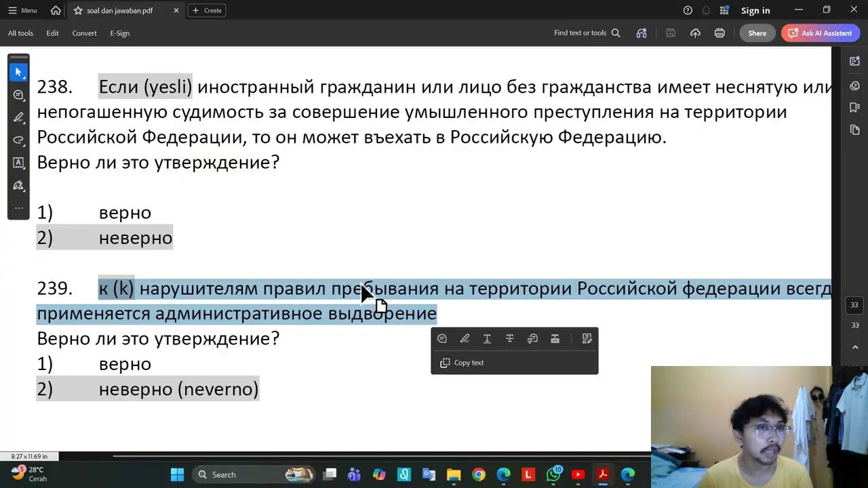Image resolution: width=868 pixels, height=488 pixels.
Task: Select the Add comment tool in sidebar
Action: (x=18, y=95)
